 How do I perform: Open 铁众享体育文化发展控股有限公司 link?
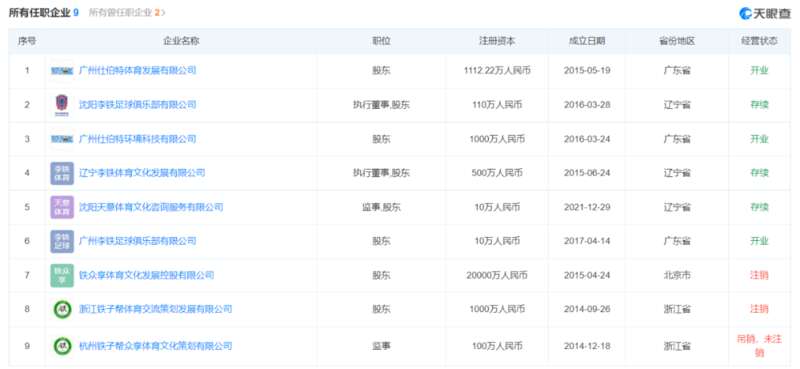pos(146,276)
